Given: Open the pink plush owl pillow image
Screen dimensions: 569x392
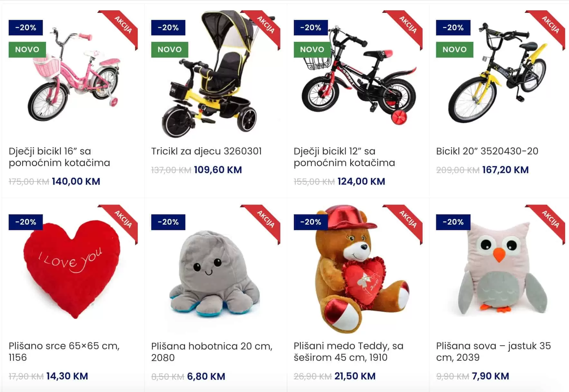Looking at the screenshot, I should click(500, 269).
